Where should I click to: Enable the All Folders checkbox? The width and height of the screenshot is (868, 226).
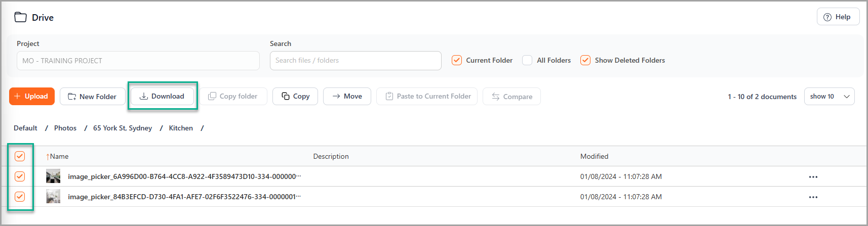coord(527,60)
